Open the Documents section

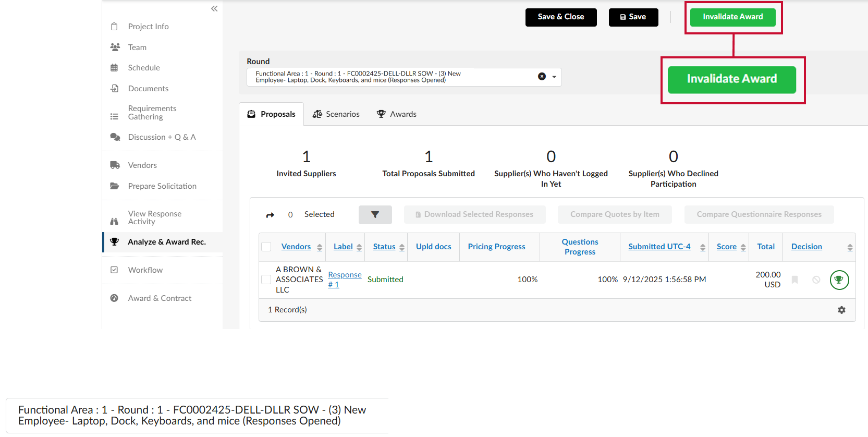click(x=148, y=89)
